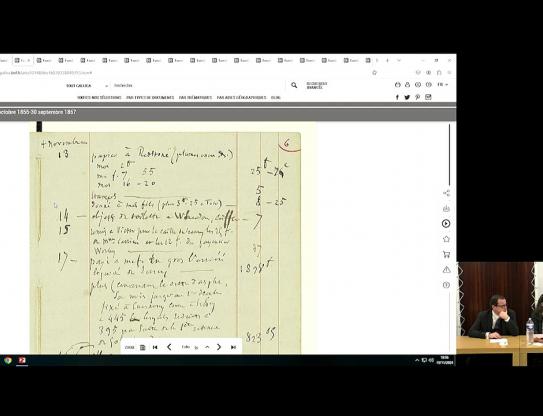The image size is (543, 416).
Task: Click the third browser extension icon after the bookmark star
Action: (439, 72)
